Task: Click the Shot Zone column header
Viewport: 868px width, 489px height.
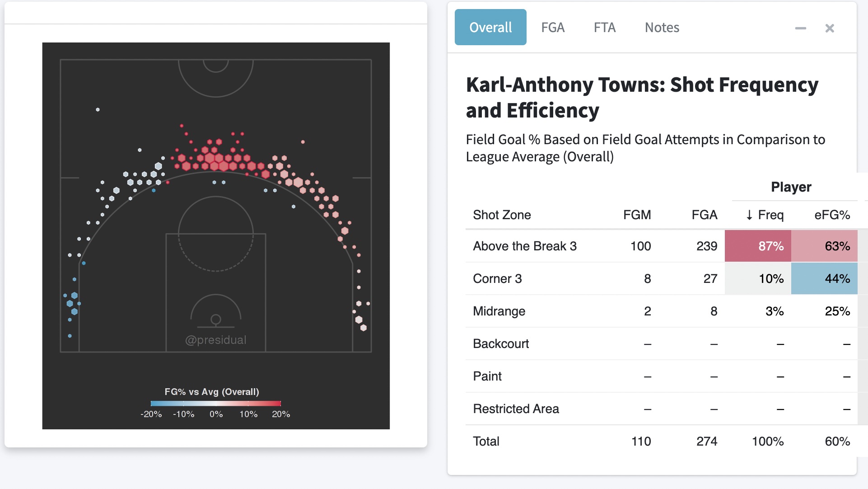Action: click(x=502, y=215)
